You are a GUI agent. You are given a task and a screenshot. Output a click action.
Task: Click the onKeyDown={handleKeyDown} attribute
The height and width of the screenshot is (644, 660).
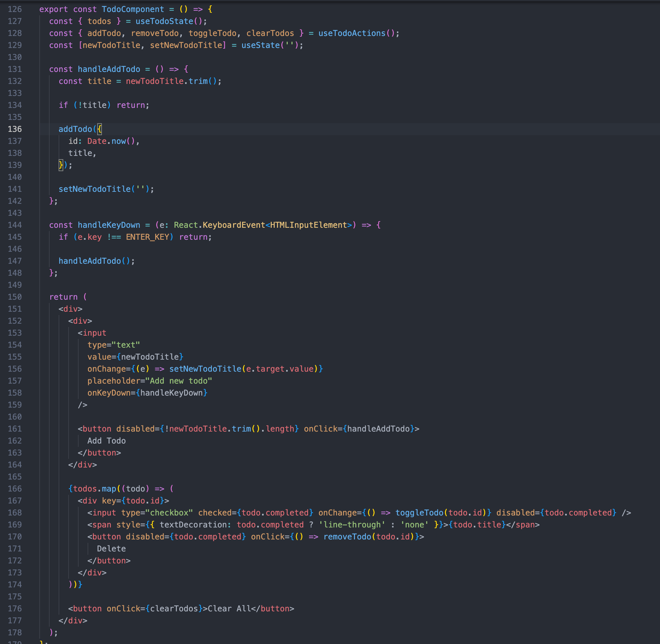click(148, 393)
